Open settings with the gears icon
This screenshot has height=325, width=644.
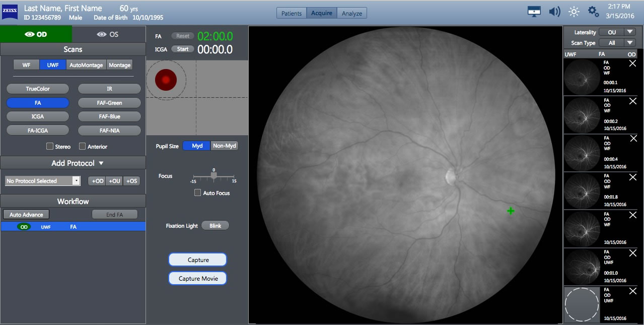(x=594, y=12)
